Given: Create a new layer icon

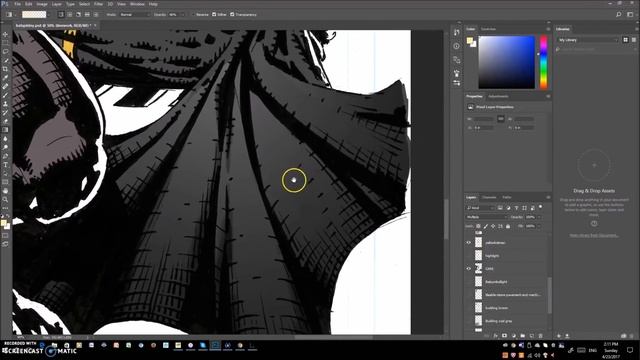Looking at the screenshot, I should click(531, 336).
